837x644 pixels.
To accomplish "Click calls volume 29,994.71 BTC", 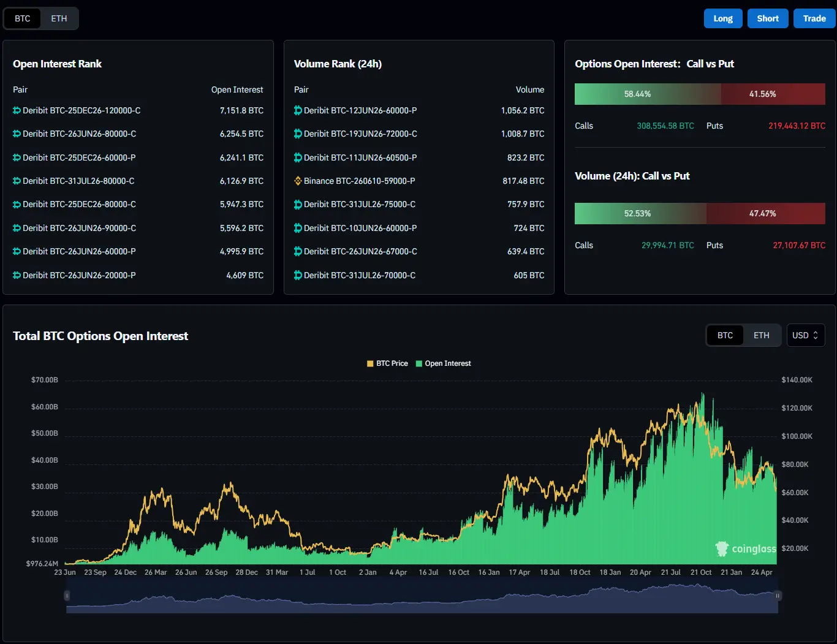I will (668, 246).
